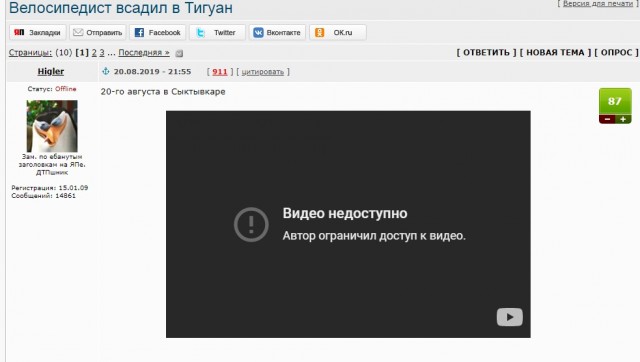Go to page 2 of the topic

[94, 53]
